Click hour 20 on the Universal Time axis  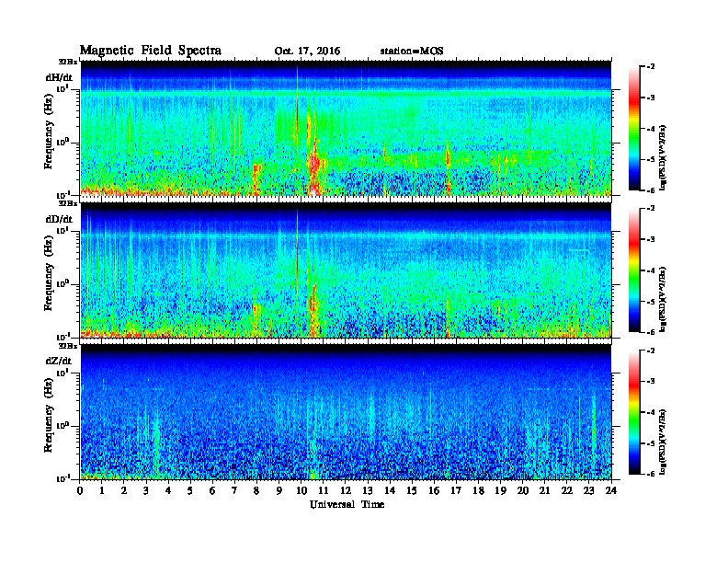click(522, 490)
